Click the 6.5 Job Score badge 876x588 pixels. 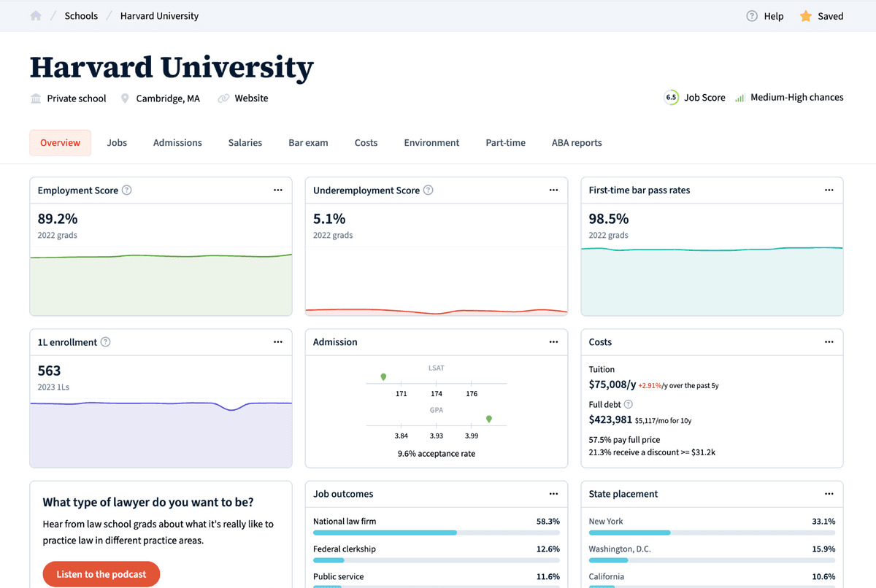670,97
